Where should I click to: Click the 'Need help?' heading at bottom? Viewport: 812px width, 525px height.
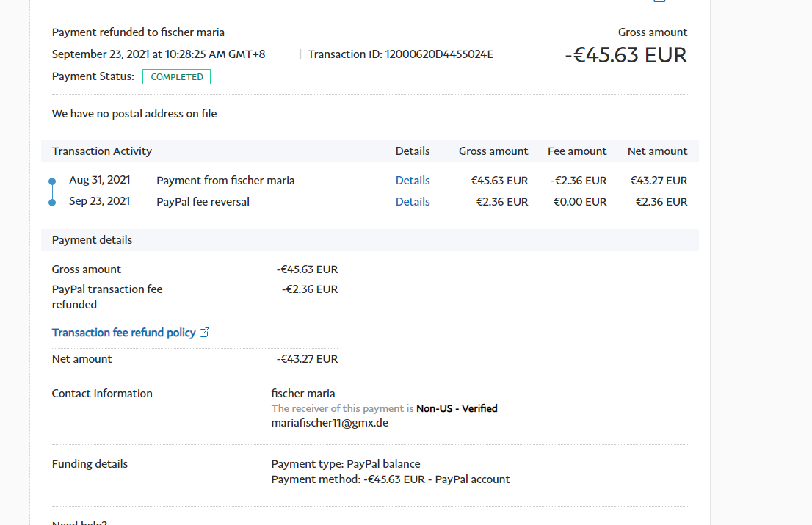point(79,522)
